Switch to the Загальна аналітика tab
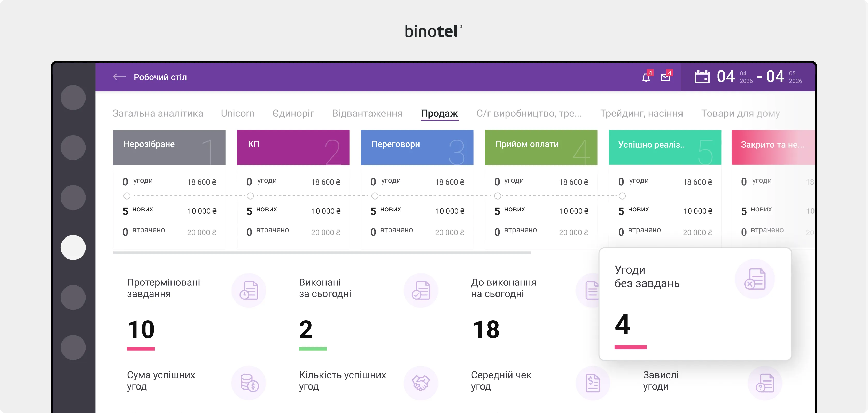 [158, 113]
